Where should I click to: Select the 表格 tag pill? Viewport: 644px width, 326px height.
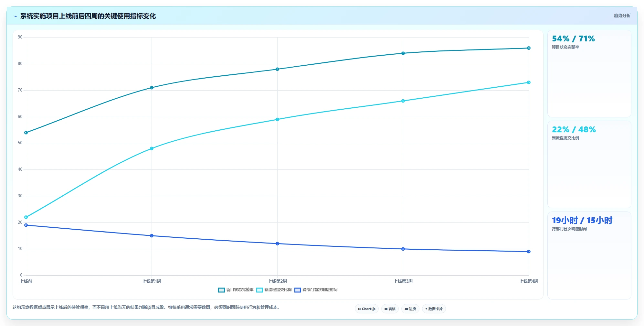tap(390, 309)
